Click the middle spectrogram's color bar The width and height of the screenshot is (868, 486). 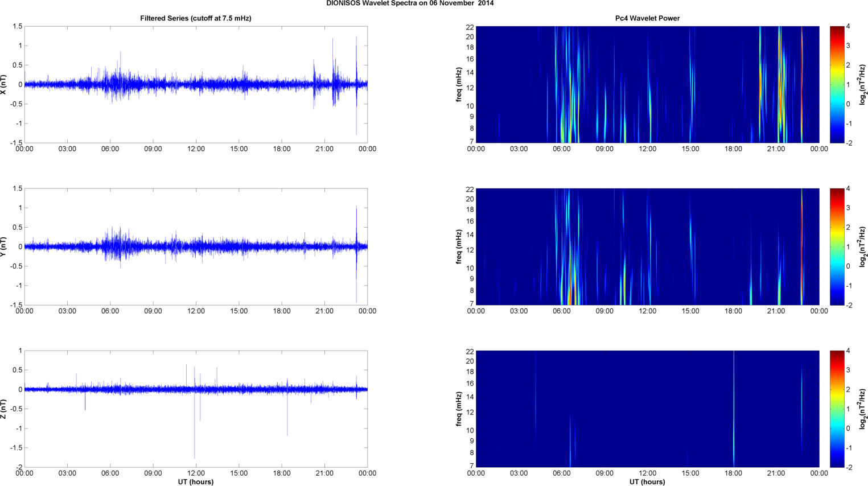pos(837,246)
